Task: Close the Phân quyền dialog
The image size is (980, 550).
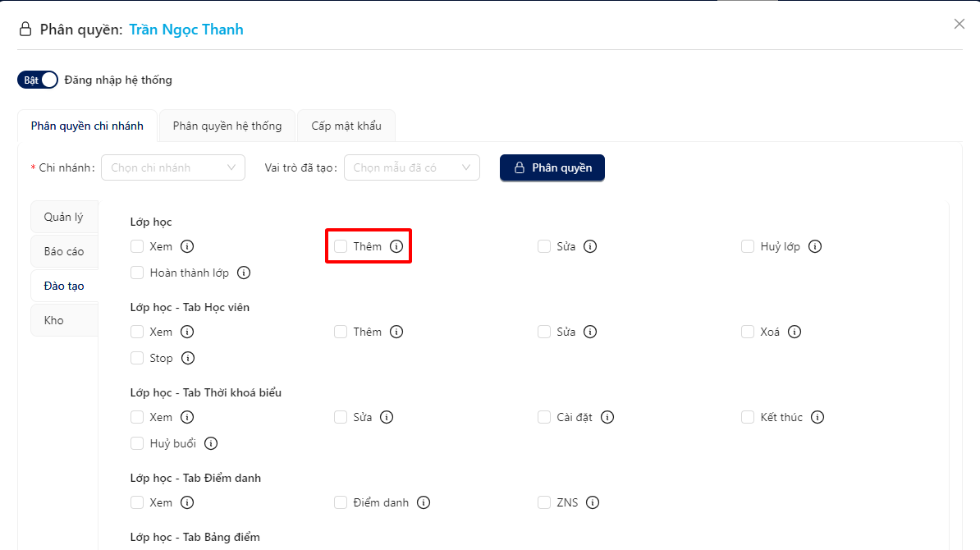Action: (959, 24)
